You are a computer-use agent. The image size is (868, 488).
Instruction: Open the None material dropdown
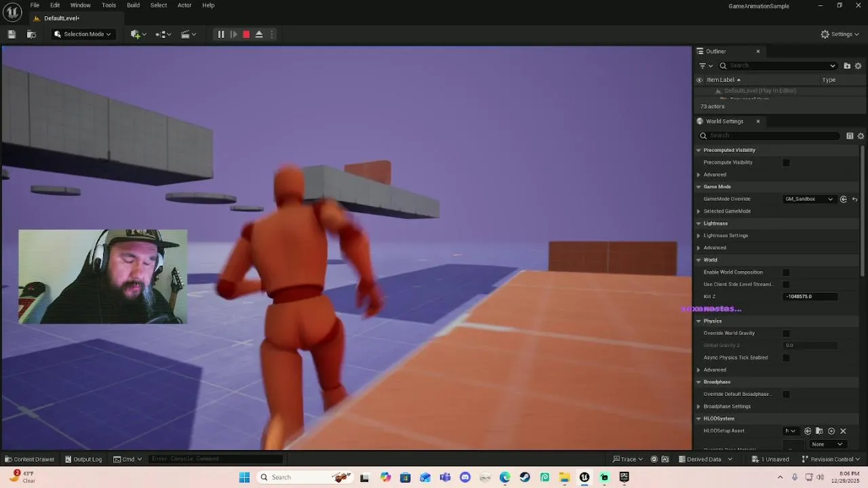pos(827,445)
